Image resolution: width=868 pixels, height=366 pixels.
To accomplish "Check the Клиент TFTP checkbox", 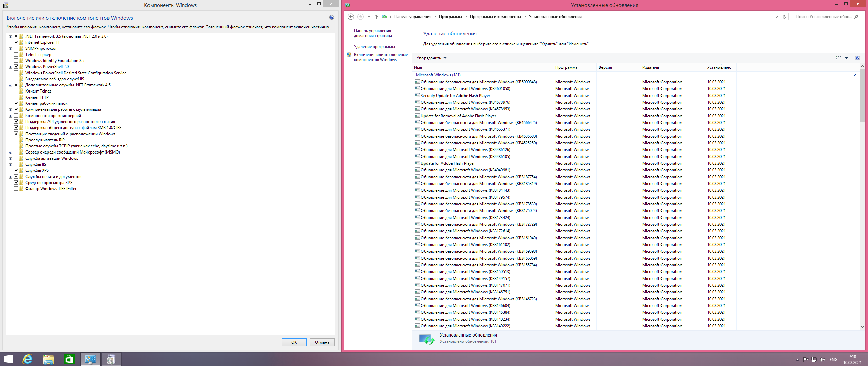I will (x=16, y=97).
